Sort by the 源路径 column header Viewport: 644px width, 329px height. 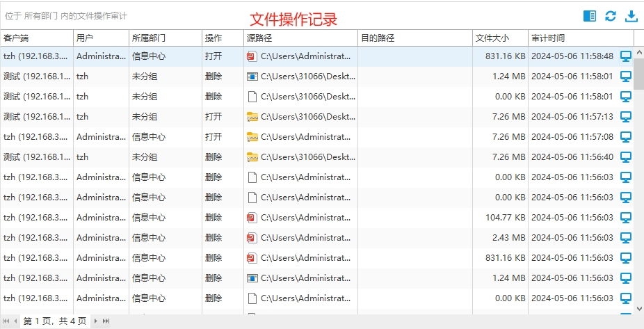tap(300, 38)
